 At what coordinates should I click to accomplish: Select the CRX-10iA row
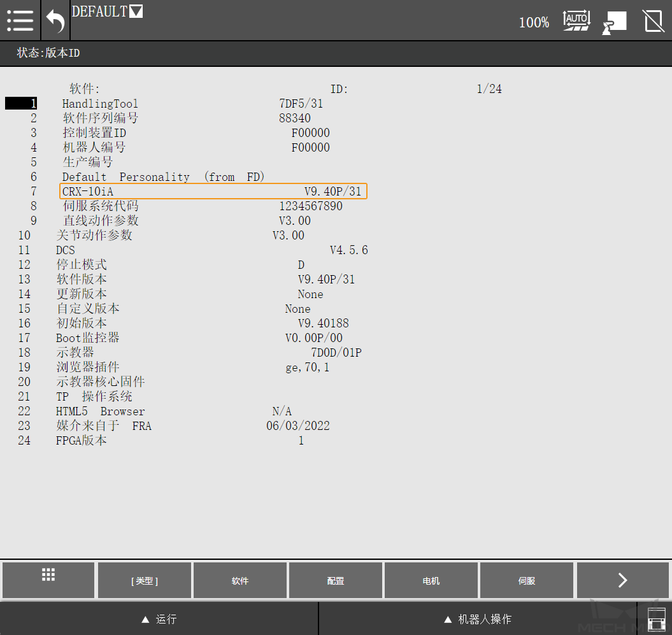213,191
